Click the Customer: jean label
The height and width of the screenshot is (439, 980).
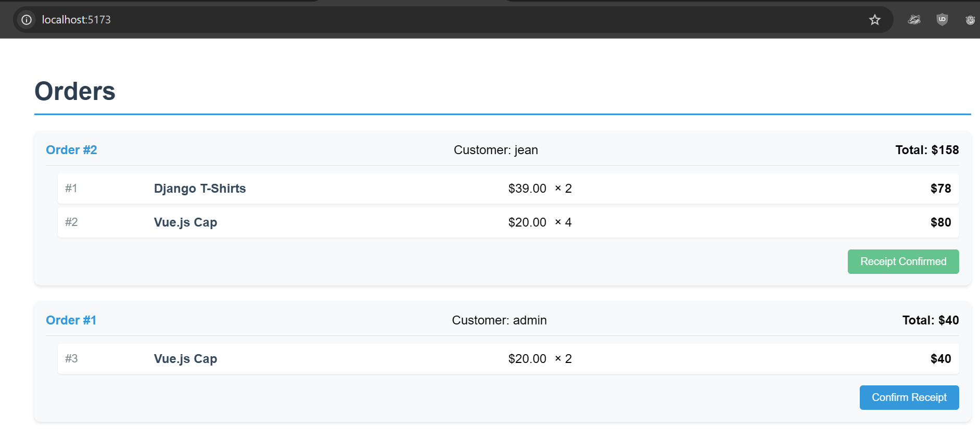coord(495,150)
